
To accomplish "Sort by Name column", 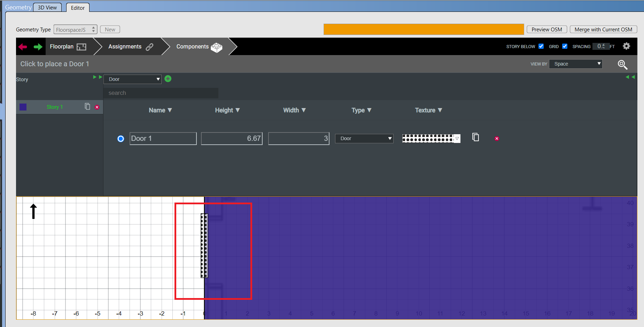I will 160,110.
